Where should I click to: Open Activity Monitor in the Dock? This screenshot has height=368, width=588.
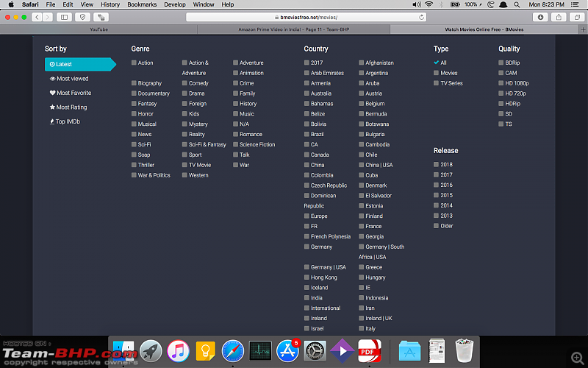260,351
